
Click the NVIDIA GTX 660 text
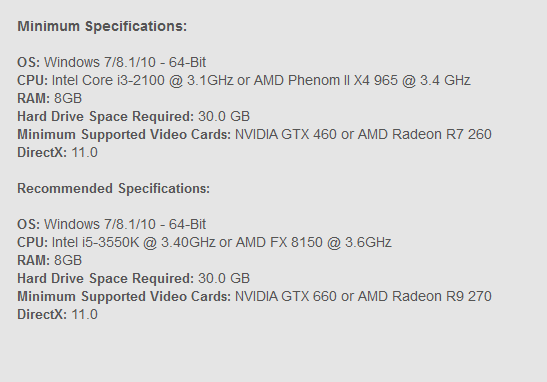pyautogui.click(x=286, y=296)
